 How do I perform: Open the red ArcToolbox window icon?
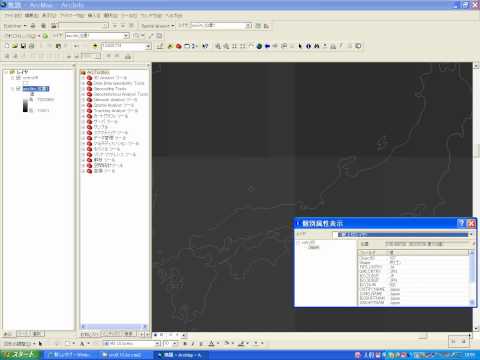point(179,46)
